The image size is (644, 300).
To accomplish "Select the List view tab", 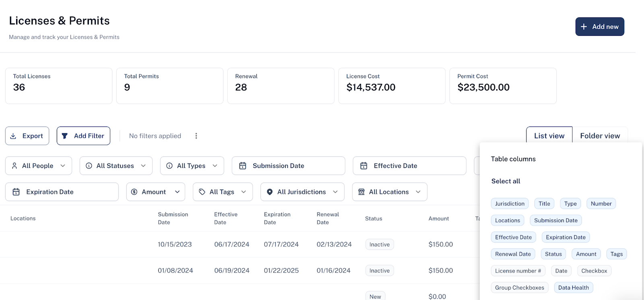I will click(549, 136).
